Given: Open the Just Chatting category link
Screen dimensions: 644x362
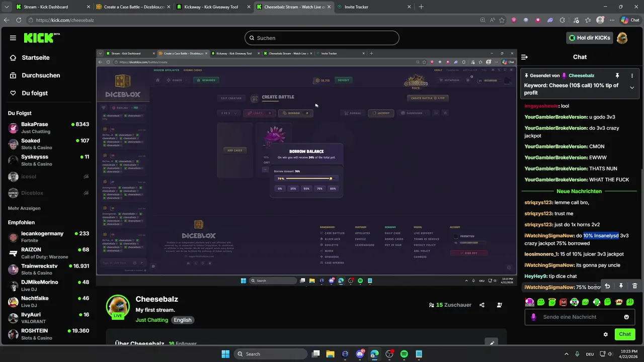Looking at the screenshot, I should click(x=151, y=320).
